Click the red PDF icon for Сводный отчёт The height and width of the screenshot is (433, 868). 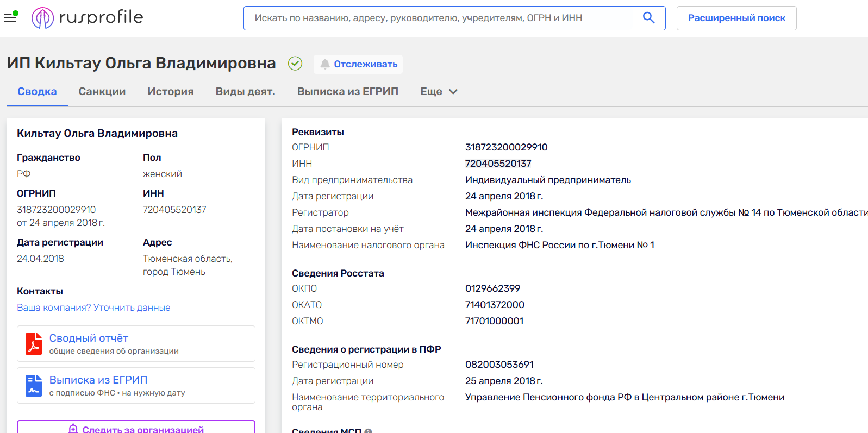pyautogui.click(x=34, y=344)
